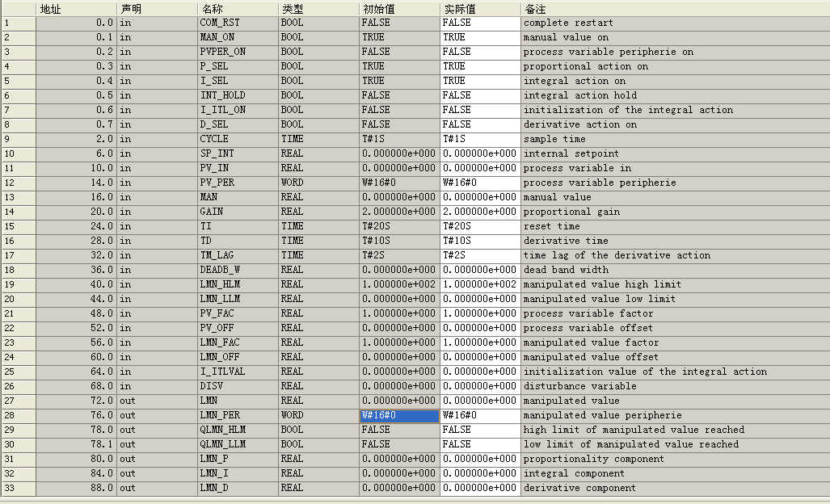Select the highlighted initial value of LMN_PER
This screenshot has height=504, width=830.
coord(398,415)
